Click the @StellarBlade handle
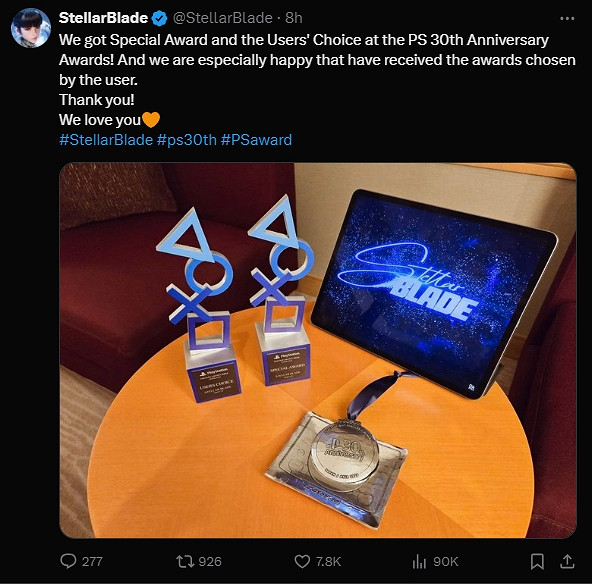The height and width of the screenshot is (584, 592). [222, 18]
